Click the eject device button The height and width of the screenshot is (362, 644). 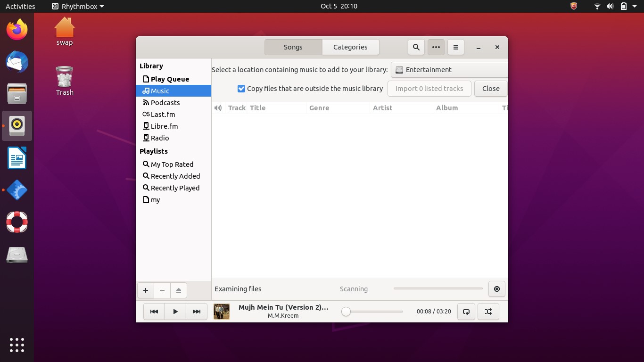click(179, 290)
